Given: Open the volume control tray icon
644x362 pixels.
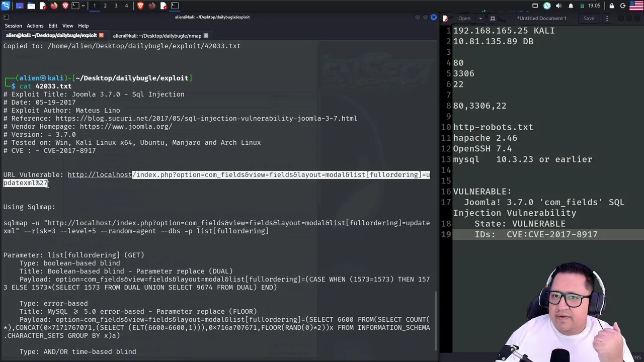Looking at the screenshot, I should pos(558,6).
